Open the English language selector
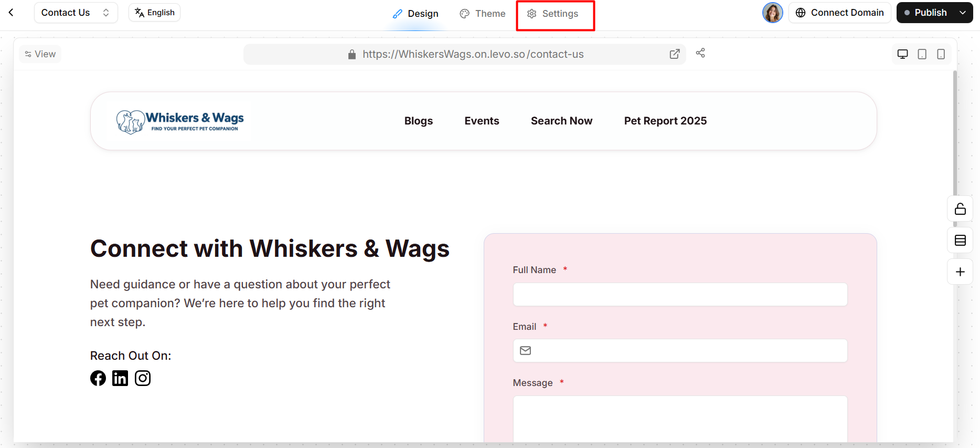Viewport: 980px width, 448px height. (154, 13)
